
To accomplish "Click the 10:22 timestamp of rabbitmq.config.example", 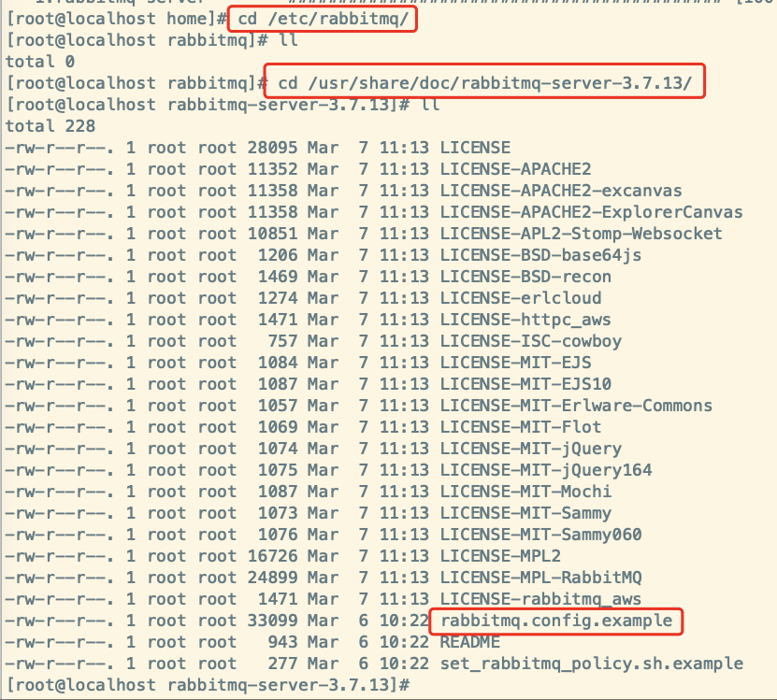I will pyautogui.click(x=404, y=621).
